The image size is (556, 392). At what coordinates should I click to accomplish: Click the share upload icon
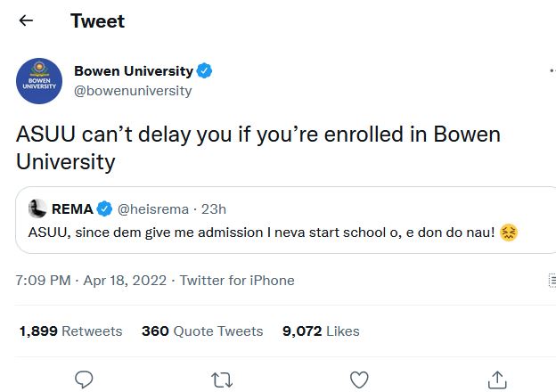497,380
